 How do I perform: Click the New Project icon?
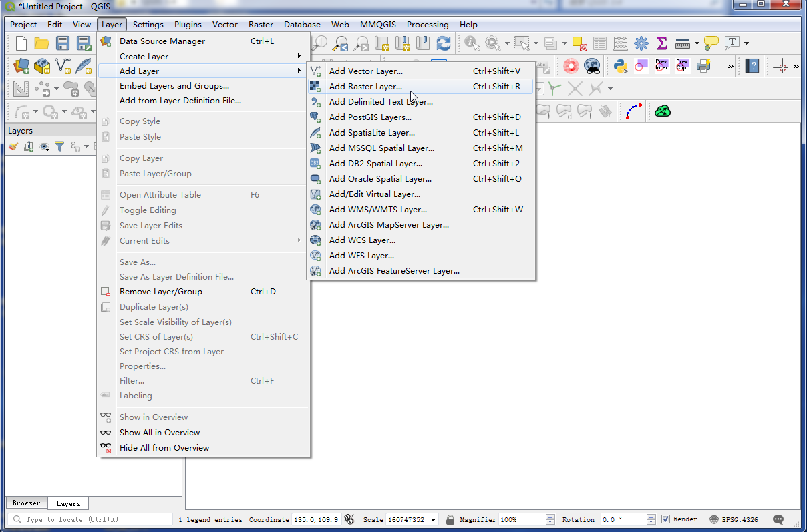[21, 43]
